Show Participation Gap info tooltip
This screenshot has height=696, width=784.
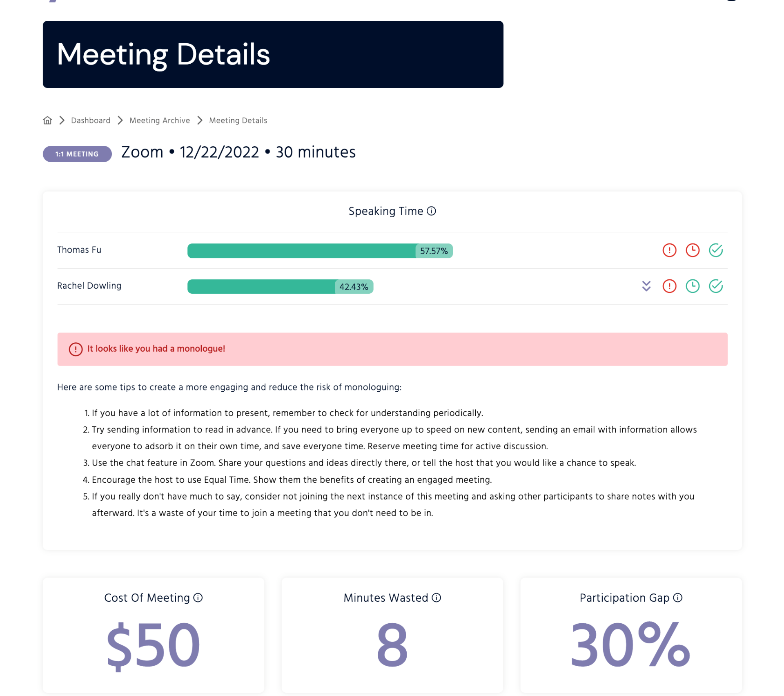(678, 598)
